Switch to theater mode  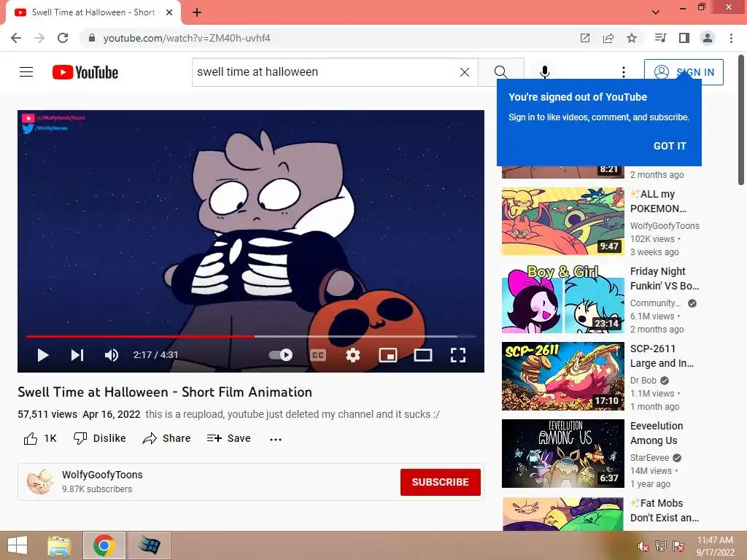pos(423,355)
